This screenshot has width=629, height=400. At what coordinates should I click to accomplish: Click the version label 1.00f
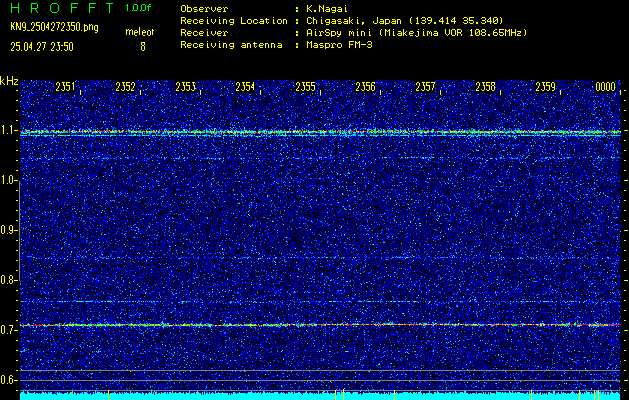pos(138,8)
